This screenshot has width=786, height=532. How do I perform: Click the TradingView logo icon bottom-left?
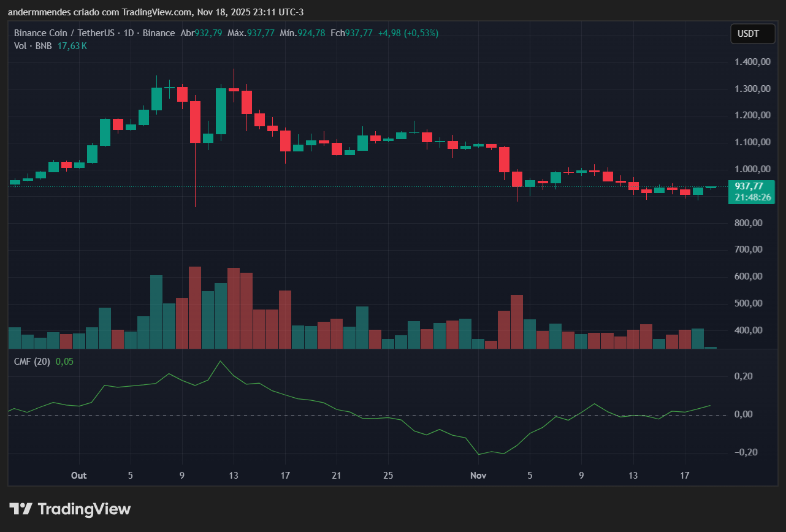[22, 509]
